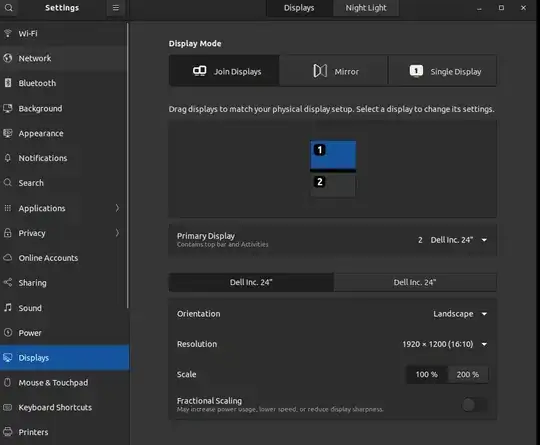Click the Sound music note icon
This screenshot has width=540, height=445.
[x=8, y=308]
